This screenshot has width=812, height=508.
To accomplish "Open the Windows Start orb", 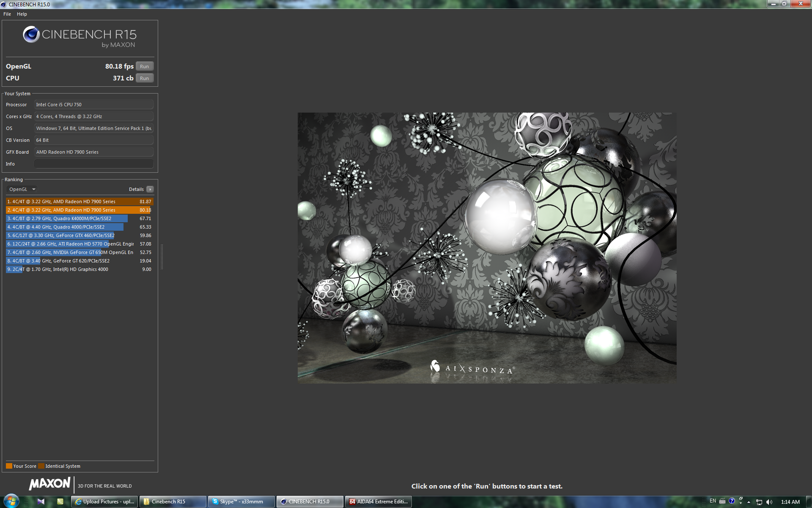I will click(x=11, y=501).
